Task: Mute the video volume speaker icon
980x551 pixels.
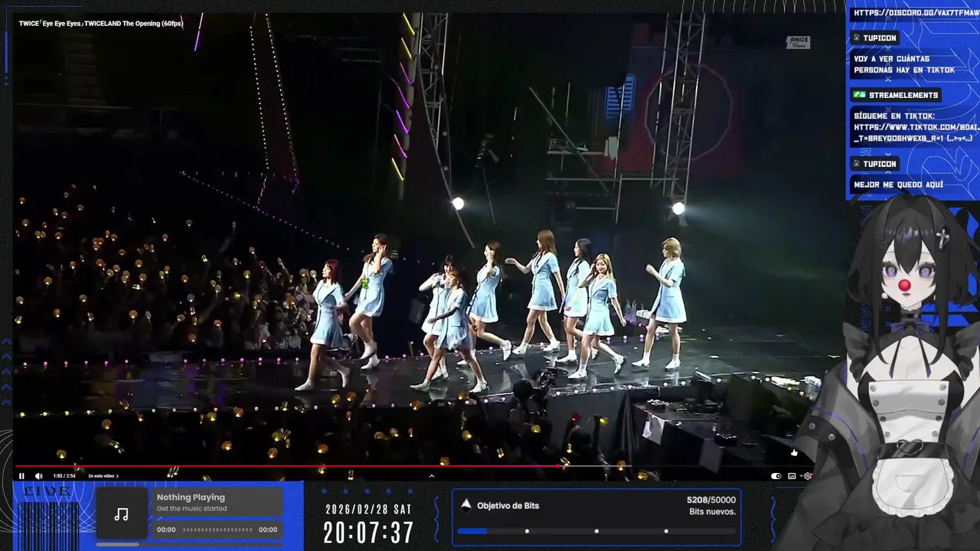Action: pyautogui.click(x=38, y=476)
